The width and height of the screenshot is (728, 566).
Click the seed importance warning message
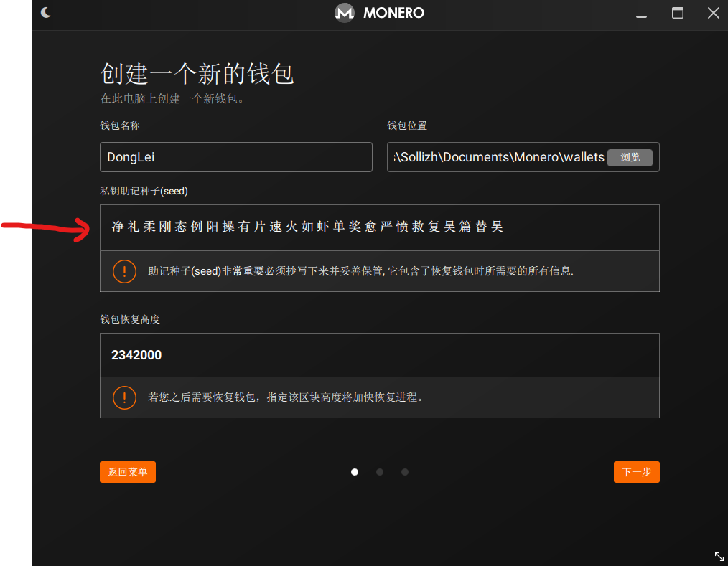coord(360,271)
